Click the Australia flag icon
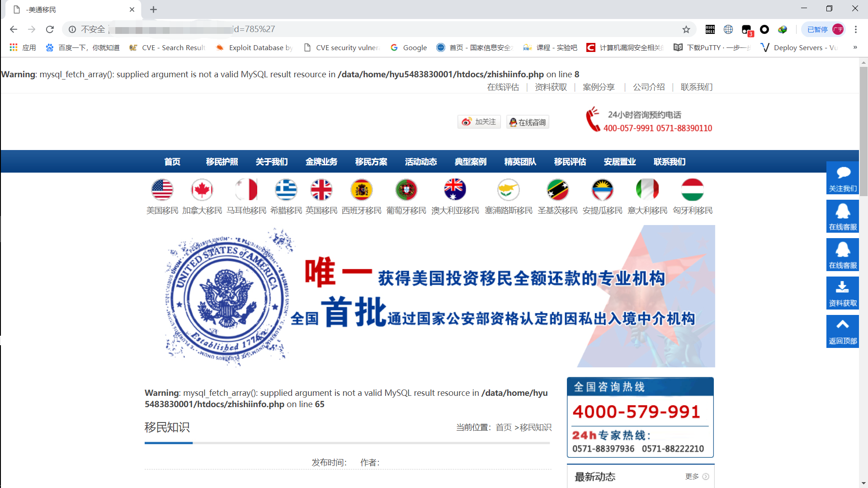868x488 pixels. pos(455,190)
